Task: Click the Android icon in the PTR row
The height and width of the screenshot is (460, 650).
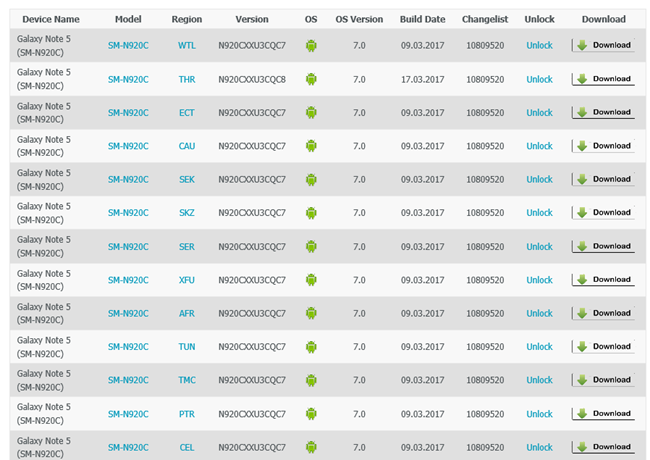Action: [312, 414]
